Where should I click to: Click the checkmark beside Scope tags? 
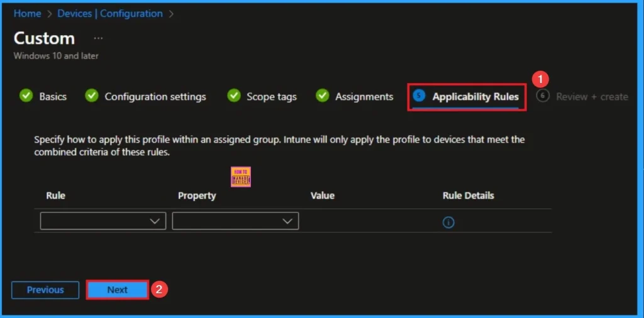(x=234, y=96)
